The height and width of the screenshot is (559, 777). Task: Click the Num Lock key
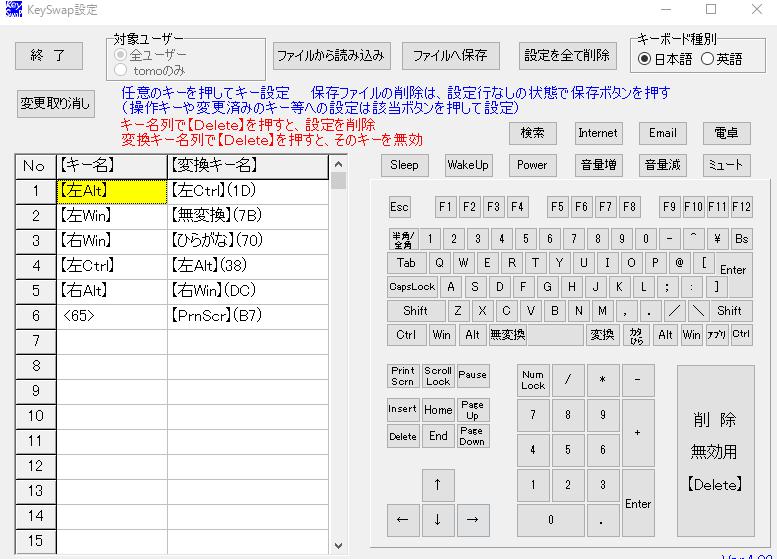[533, 381]
